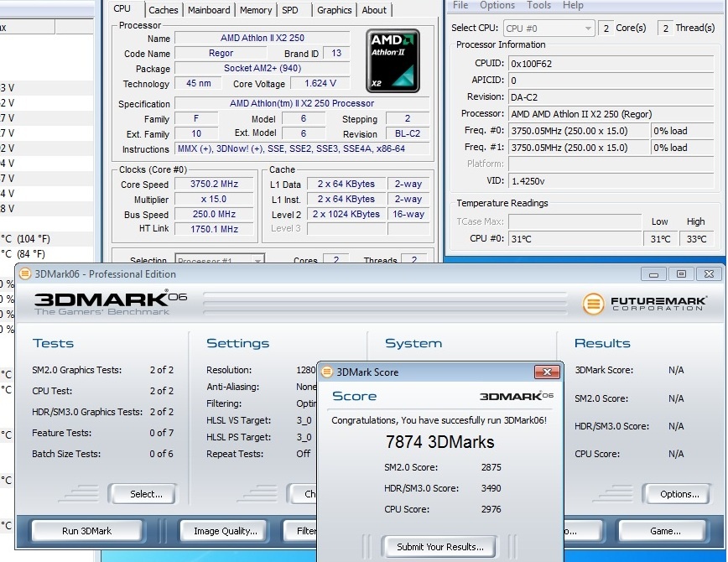This screenshot has width=728, height=562.
Task: Open 3DMark Options dialog
Action: tap(676, 494)
